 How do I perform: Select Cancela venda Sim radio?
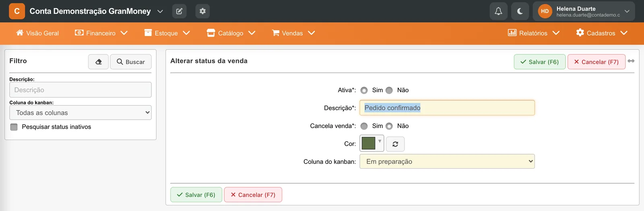[x=364, y=126]
